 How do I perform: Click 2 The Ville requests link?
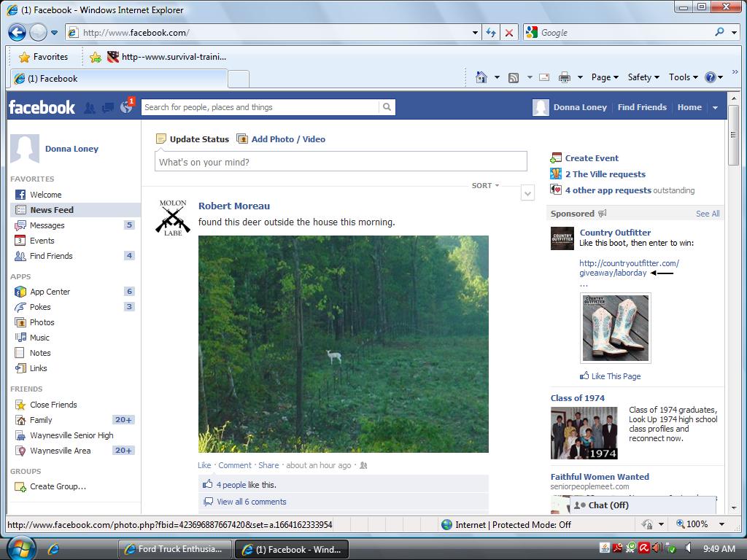(605, 174)
